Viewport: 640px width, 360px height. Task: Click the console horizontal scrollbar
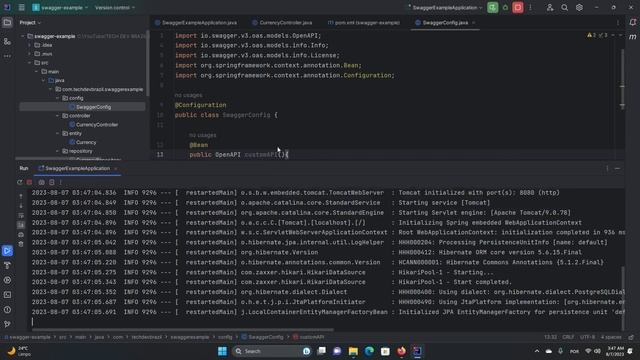(182, 329)
